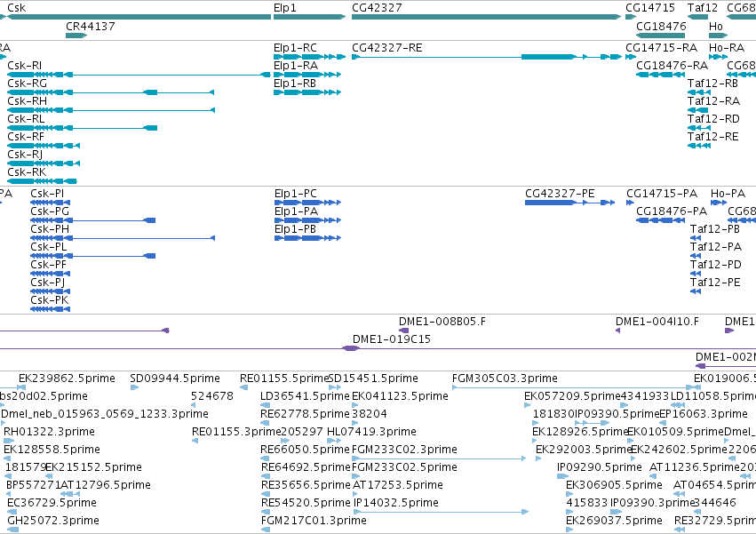756x534 pixels.
Task: Click the RE01155.3prime EST label
Action: 236,432
